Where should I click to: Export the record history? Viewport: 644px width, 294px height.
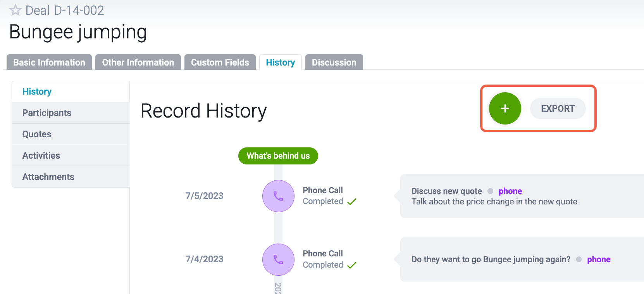558,109
